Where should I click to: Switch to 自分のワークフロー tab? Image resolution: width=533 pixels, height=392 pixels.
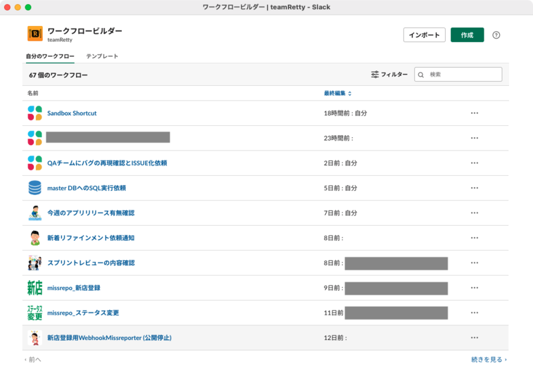click(50, 56)
